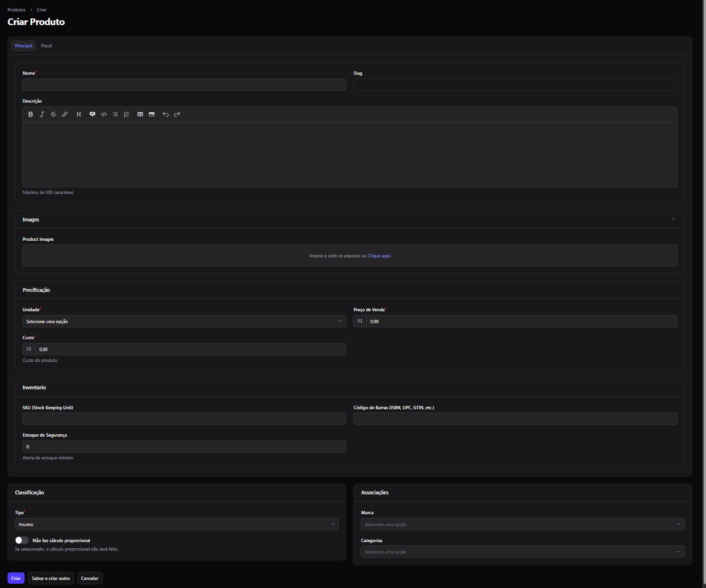Click the Alerta de estoque mínimo hint
The image size is (706, 588).
48,458
